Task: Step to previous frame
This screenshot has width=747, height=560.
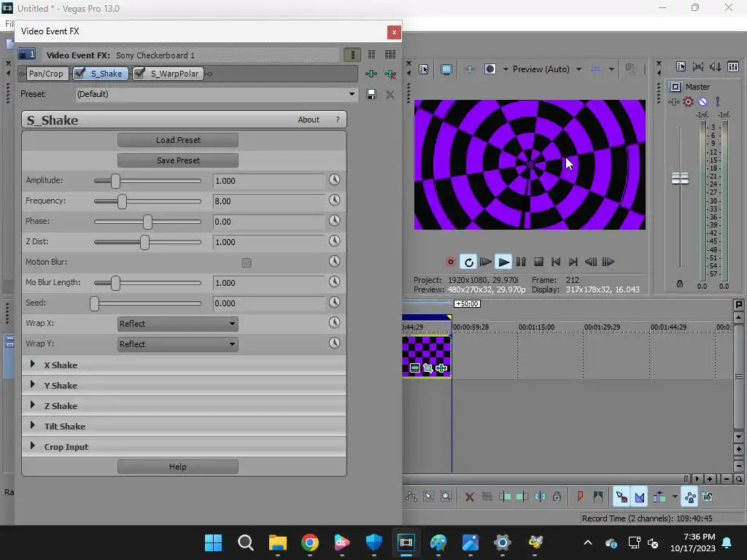Action: (591, 262)
